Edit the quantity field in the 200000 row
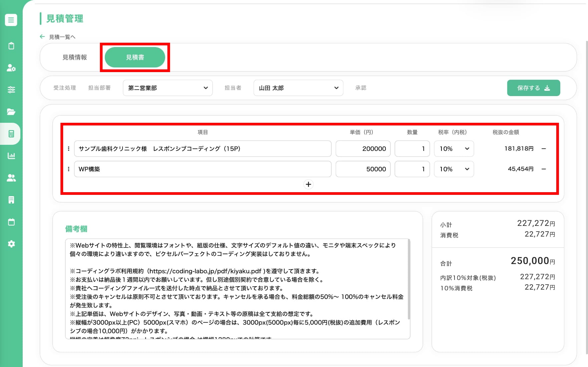Screen dimensions: 588x367 click(x=412, y=149)
